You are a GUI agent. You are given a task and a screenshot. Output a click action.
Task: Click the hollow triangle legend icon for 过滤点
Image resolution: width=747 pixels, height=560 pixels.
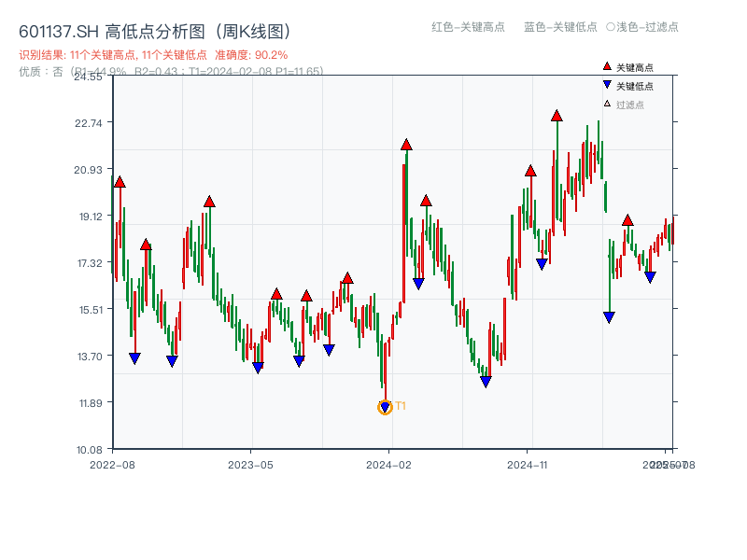[607, 104]
